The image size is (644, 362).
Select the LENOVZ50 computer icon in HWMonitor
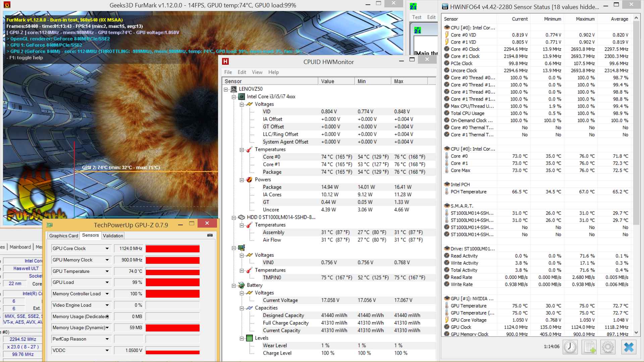[x=234, y=89]
